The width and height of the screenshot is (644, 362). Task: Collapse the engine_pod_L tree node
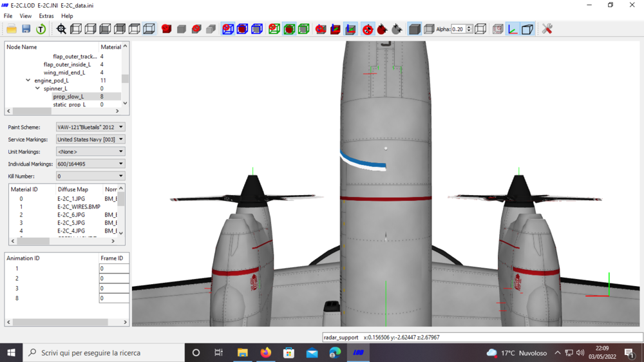pos(28,81)
